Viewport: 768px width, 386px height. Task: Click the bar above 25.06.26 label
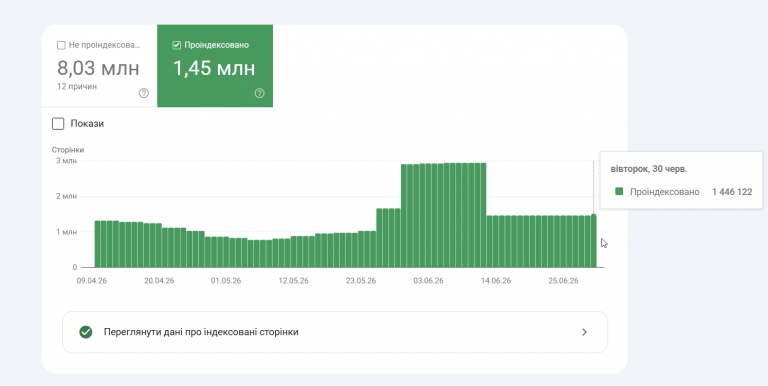(563, 241)
